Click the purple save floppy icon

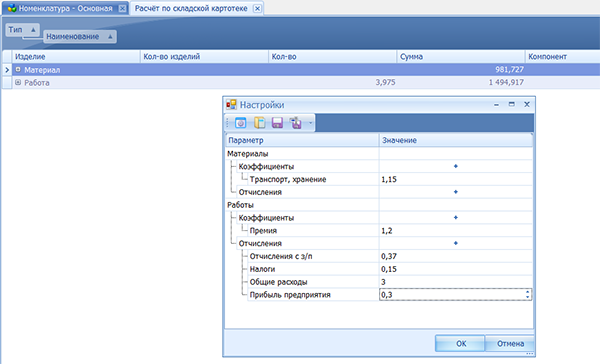(x=277, y=123)
